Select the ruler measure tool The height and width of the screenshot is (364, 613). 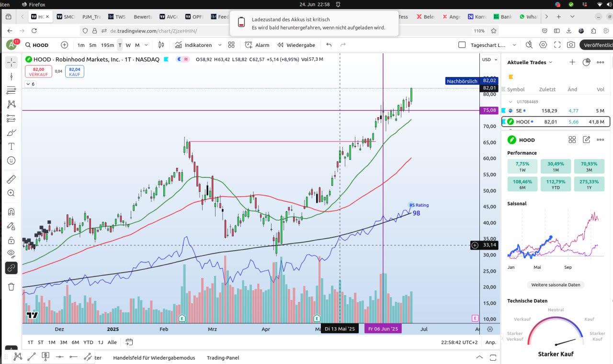coord(11,179)
